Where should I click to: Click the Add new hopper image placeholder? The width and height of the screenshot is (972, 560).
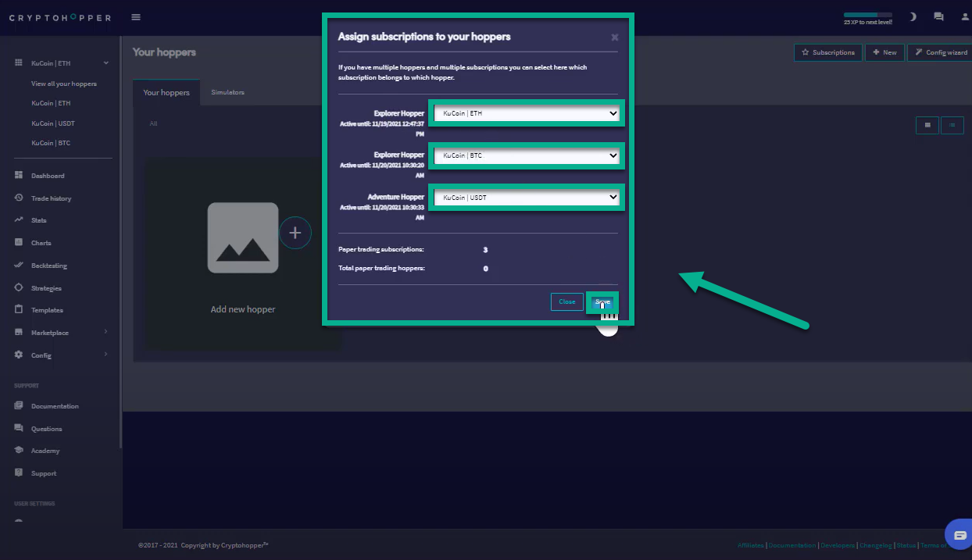pyautogui.click(x=242, y=238)
